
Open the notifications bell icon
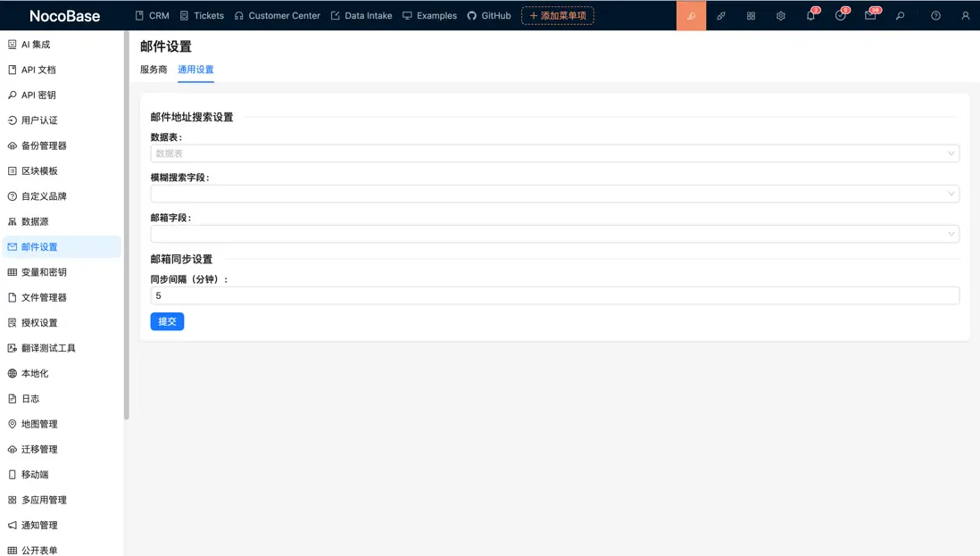click(x=810, y=15)
